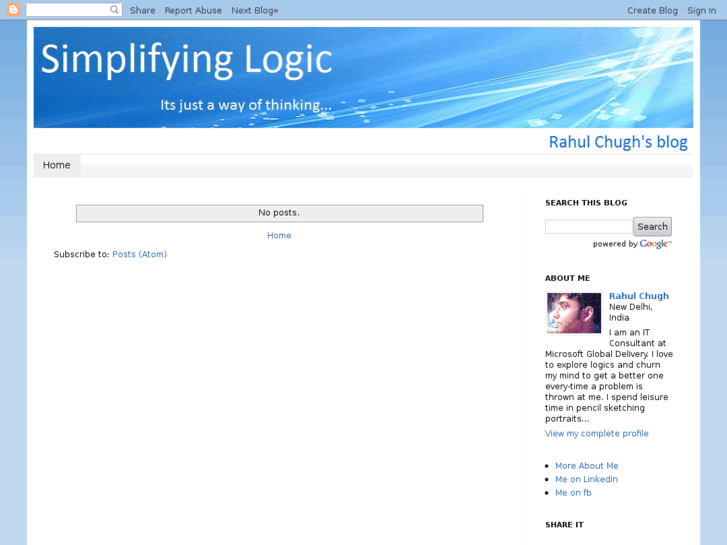Click Sign In link

[x=701, y=10]
